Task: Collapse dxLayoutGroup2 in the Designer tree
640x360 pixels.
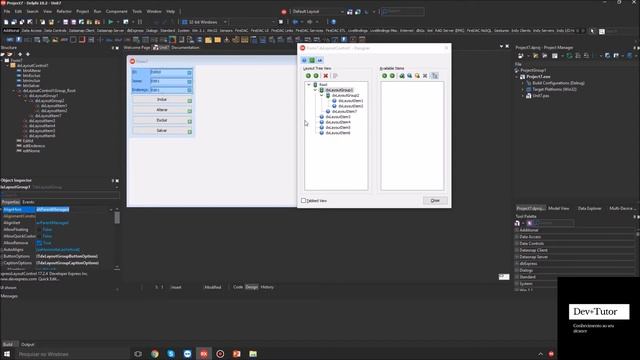Action: point(322,96)
